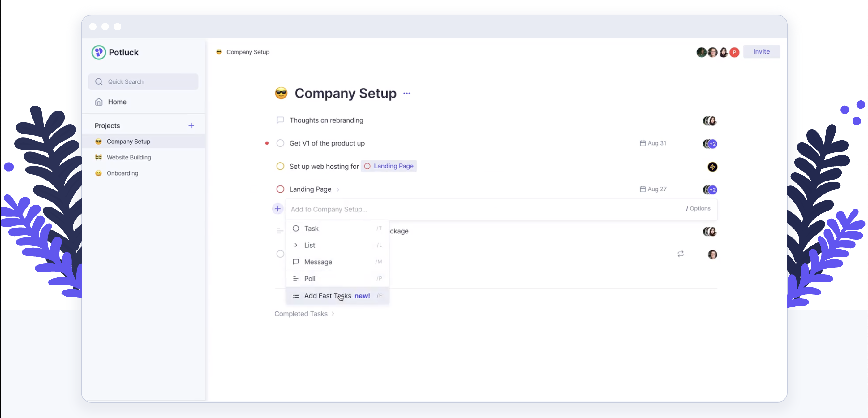868x418 pixels.
Task: Click the Landing Page tag link
Action: [x=389, y=166]
